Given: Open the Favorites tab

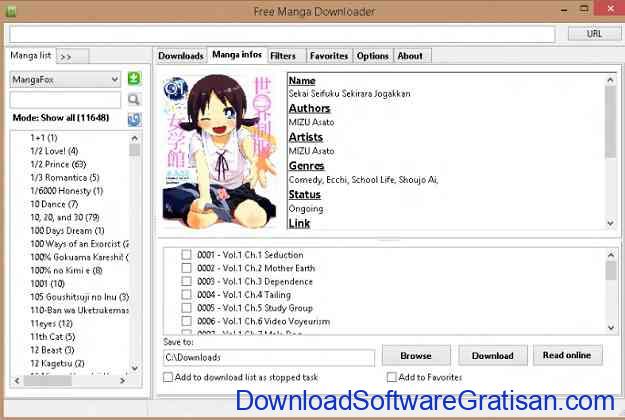Looking at the screenshot, I should click(x=329, y=56).
